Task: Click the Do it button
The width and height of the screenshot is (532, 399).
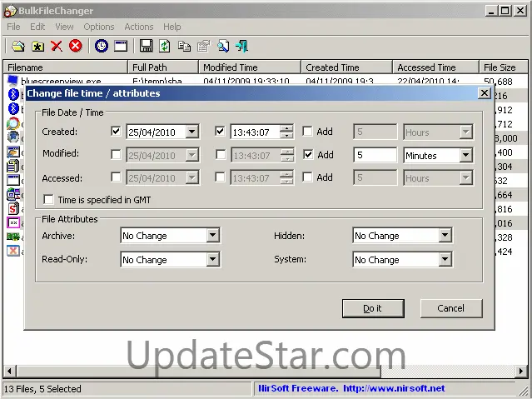Action: point(373,308)
